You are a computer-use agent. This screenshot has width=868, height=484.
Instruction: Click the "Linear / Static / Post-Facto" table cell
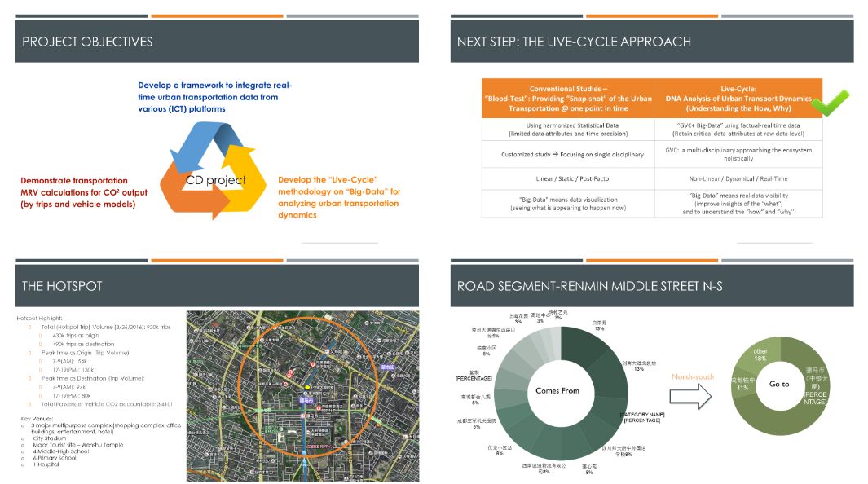[x=568, y=178]
